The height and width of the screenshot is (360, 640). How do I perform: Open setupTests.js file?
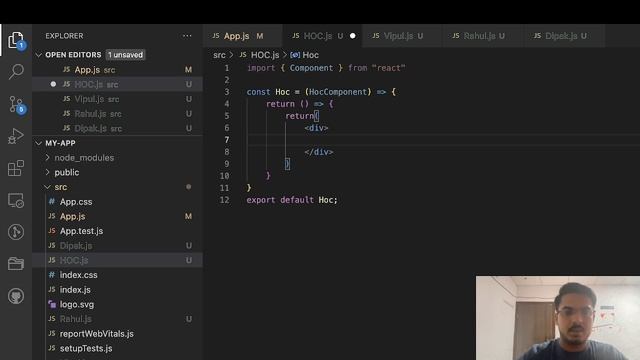coord(118,348)
